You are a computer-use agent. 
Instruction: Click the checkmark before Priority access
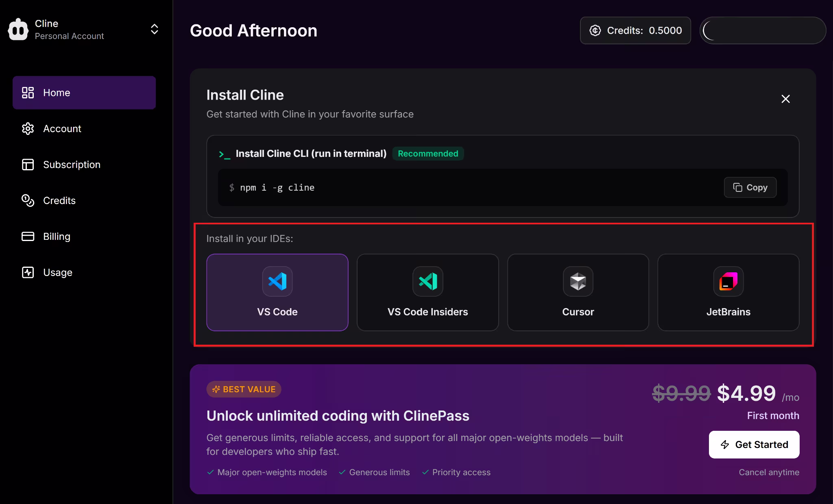(x=425, y=472)
